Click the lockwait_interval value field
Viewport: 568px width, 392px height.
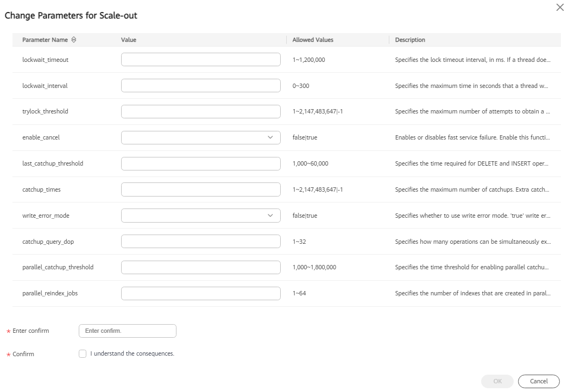(201, 85)
